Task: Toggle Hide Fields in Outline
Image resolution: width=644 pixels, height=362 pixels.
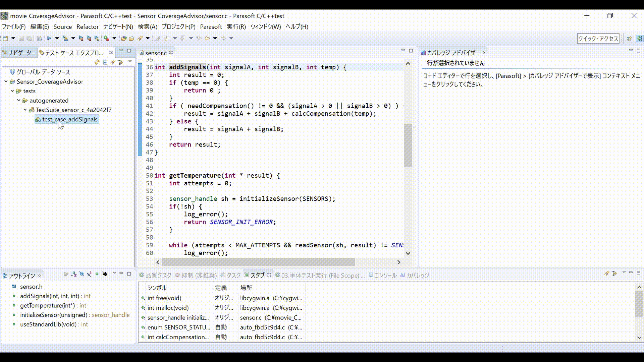Action: tap(82, 274)
